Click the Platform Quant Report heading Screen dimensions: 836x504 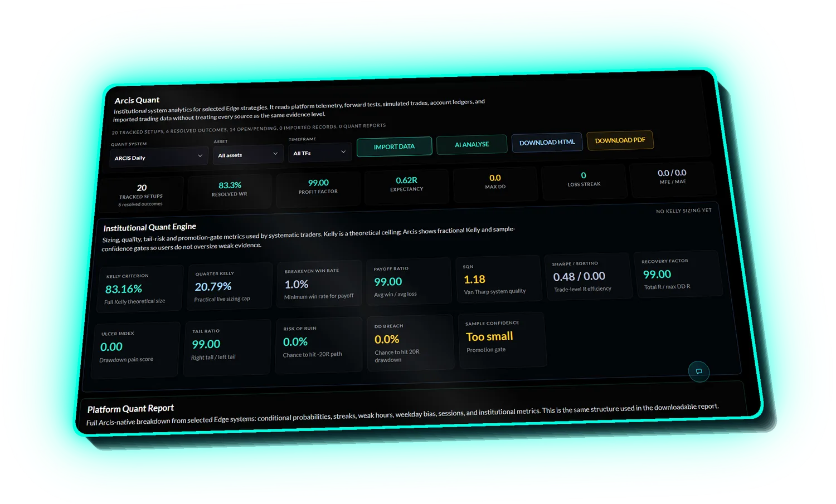[130, 409]
